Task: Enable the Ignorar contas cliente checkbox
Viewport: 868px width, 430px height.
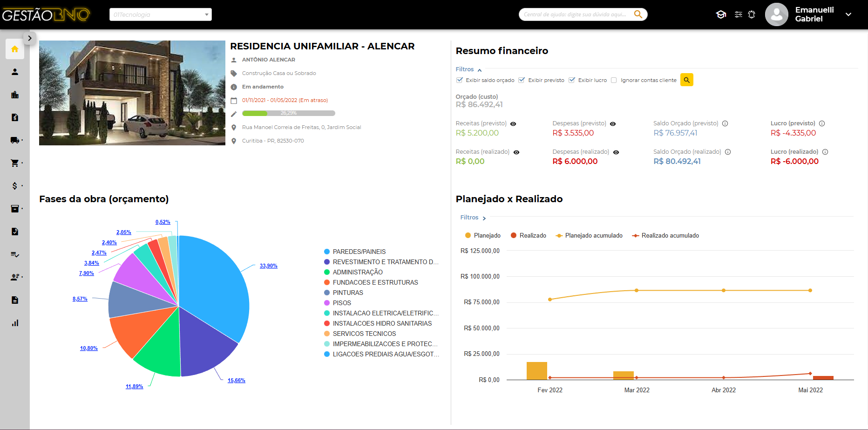Action: click(x=614, y=80)
